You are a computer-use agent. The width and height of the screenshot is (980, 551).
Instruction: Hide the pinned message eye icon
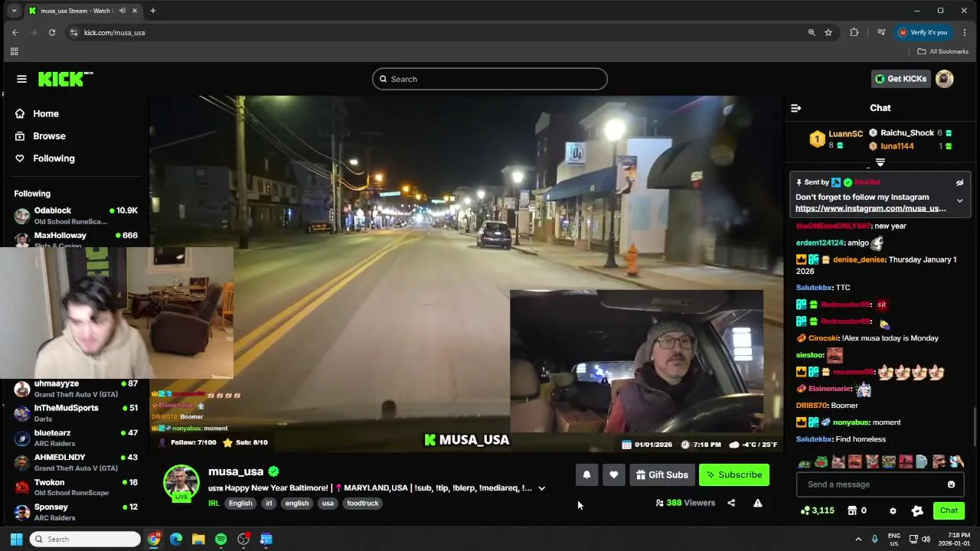(x=959, y=183)
